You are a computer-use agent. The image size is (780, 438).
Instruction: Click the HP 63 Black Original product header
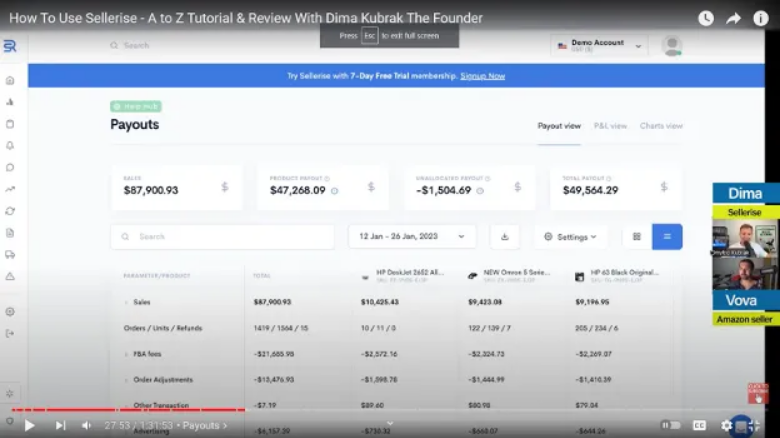coord(617,276)
